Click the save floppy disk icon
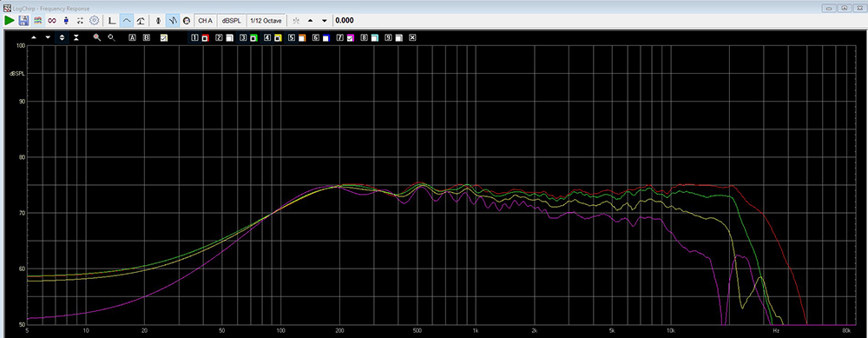 [23, 21]
